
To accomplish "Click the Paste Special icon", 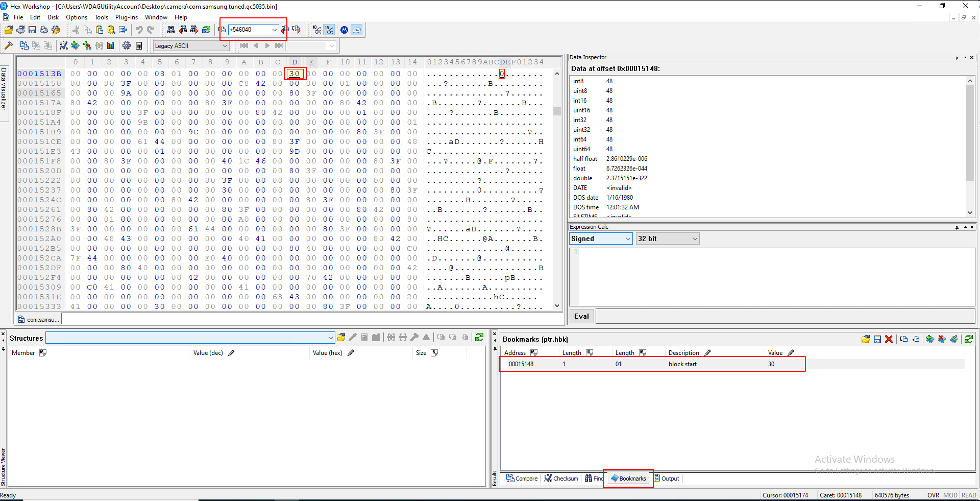I will click(x=111, y=30).
